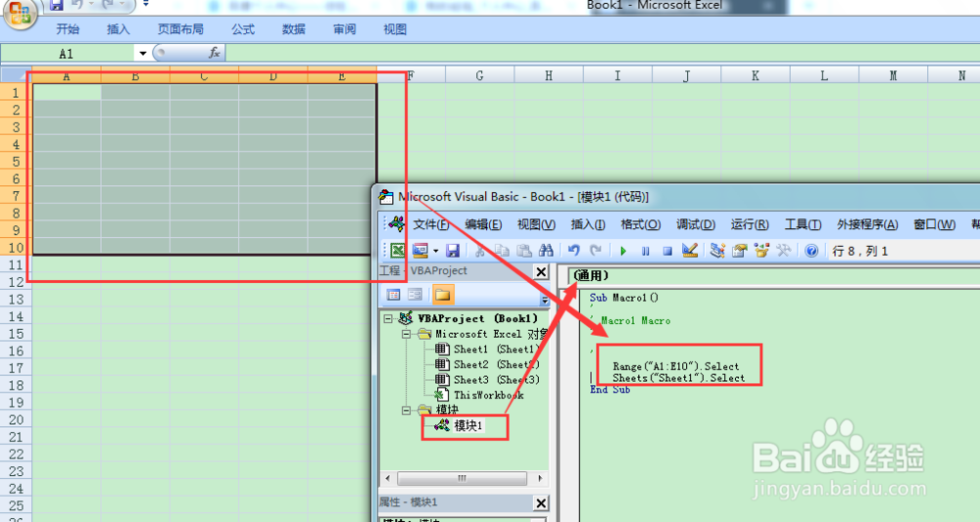Select row 20 header
980x522 pixels.
click(17, 419)
